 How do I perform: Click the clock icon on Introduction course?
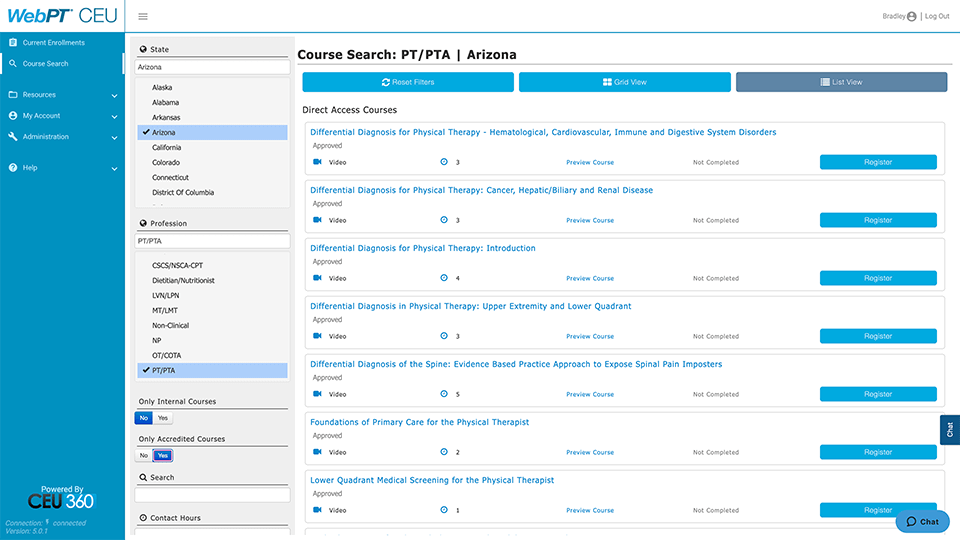pos(444,278)
